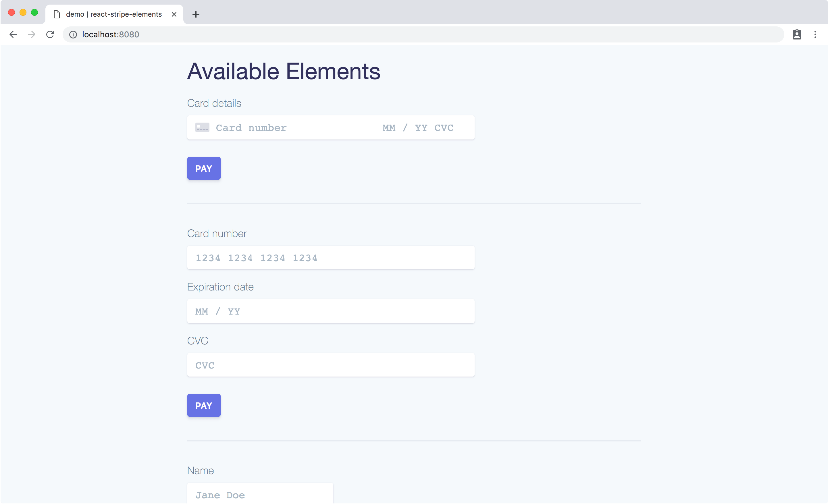Click the credit card icon inside Card details field
This screenshot has width=828, height=504.
coord(202,128)
